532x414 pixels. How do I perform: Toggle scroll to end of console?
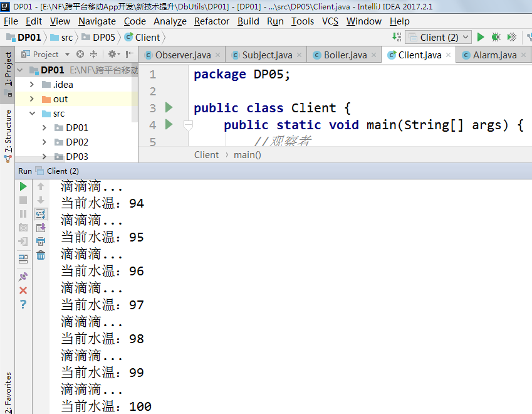coord(41,228)
